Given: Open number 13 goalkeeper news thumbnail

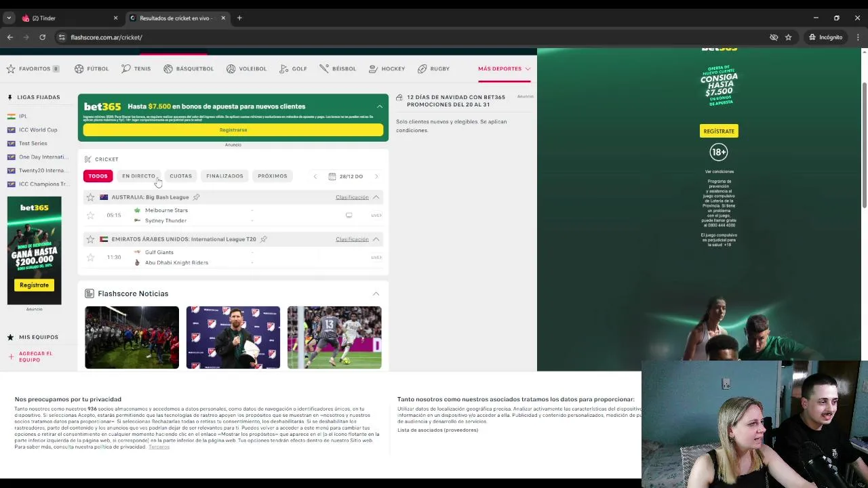Looking at the screenshot, I should pos(334,338).
